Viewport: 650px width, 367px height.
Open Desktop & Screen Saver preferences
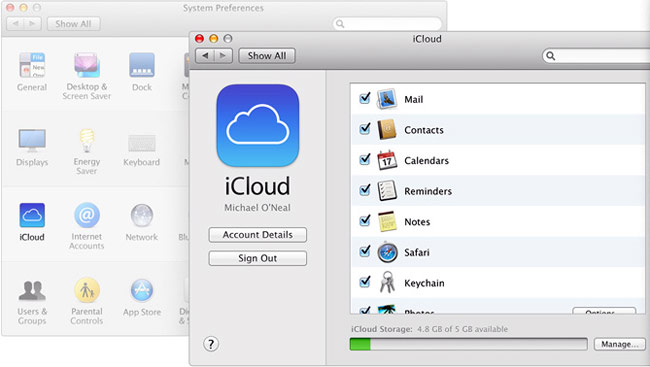87,76
